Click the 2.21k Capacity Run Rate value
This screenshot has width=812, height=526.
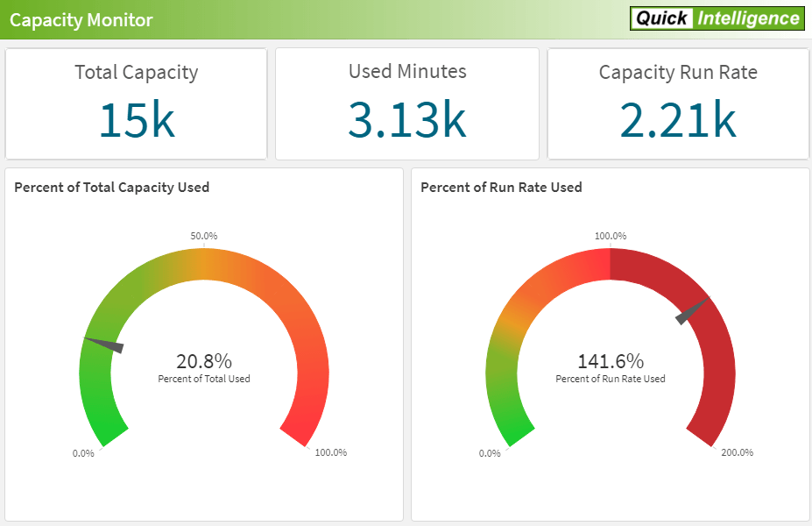[677, 120]
